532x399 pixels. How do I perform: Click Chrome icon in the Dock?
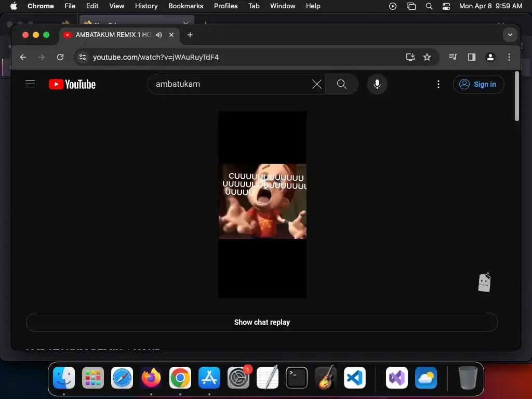tap(180, 378)
